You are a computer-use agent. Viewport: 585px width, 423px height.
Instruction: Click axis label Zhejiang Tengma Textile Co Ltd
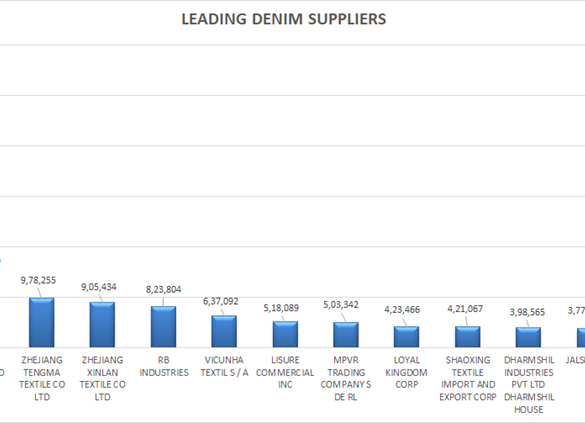point(42,378)
